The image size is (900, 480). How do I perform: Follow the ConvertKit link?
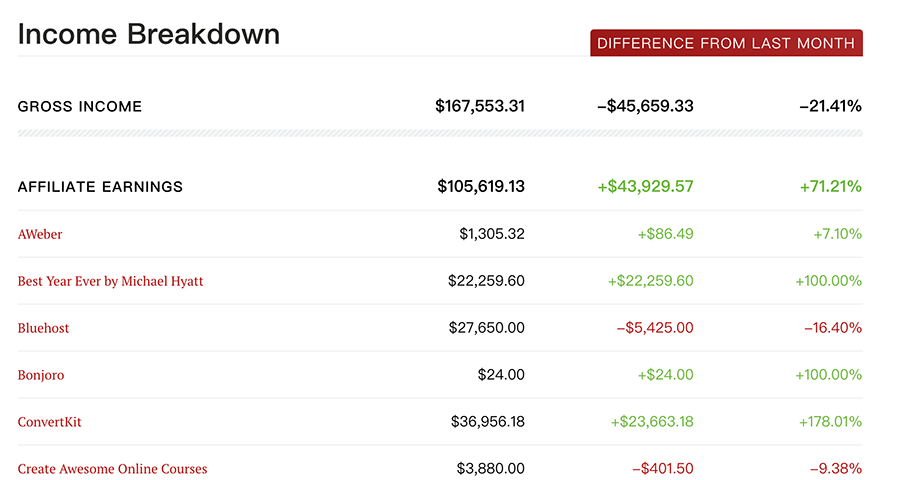(49, 422)
